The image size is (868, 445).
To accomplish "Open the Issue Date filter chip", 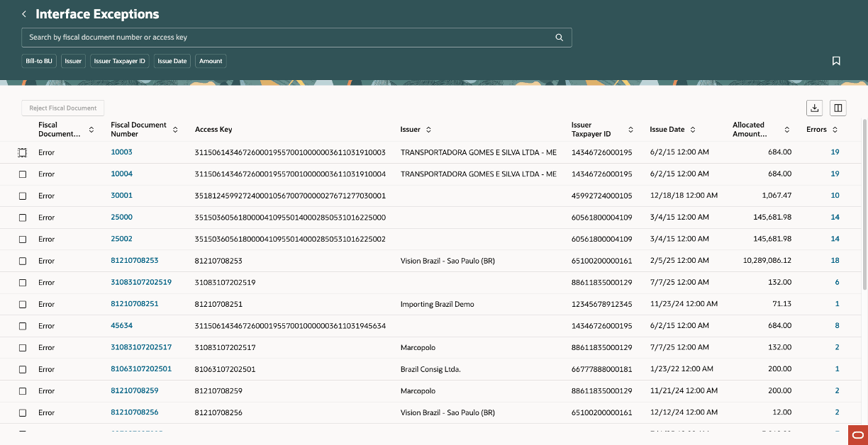I will point(172,61).
